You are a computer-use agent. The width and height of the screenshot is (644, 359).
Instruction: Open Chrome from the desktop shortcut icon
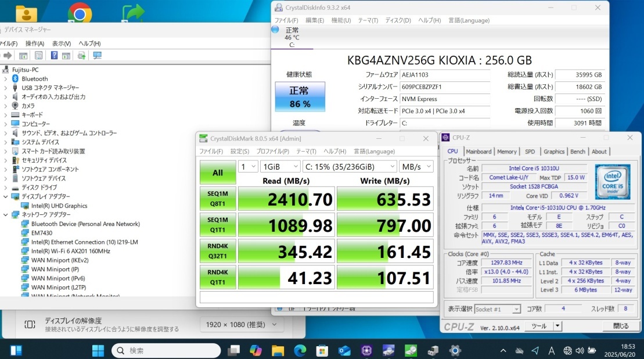point(80,13)
